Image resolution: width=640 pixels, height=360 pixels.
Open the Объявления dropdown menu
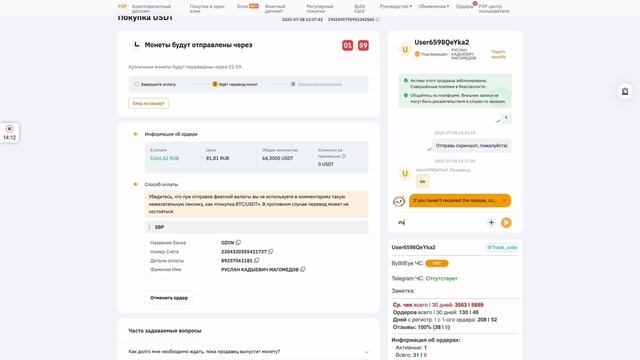coord(433,7)
